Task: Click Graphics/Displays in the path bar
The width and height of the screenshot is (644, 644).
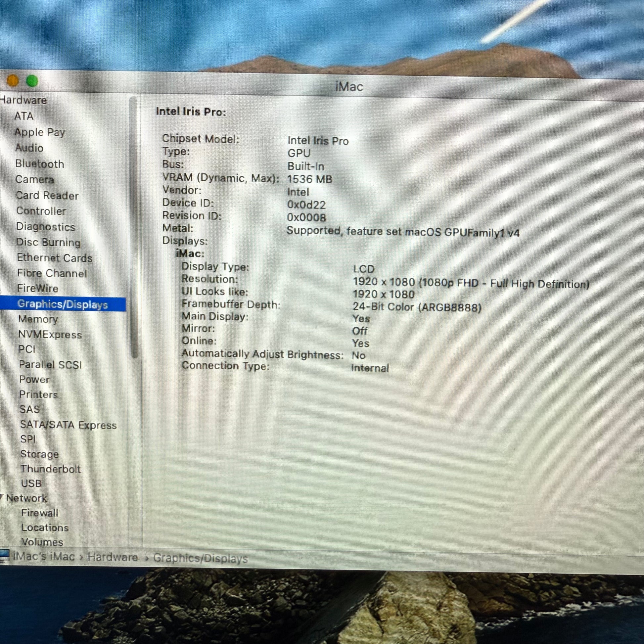Action: click(x=201, y=558)
